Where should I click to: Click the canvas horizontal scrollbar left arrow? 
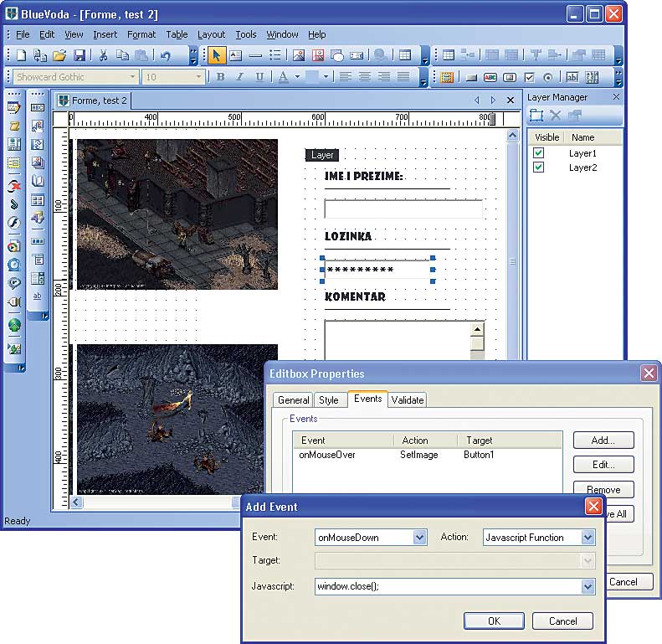pyautogui.click(x=76, y=502)
